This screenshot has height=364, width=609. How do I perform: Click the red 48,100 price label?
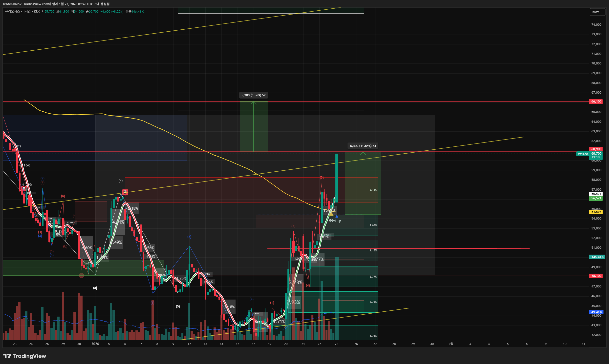[x=596, y=276]
